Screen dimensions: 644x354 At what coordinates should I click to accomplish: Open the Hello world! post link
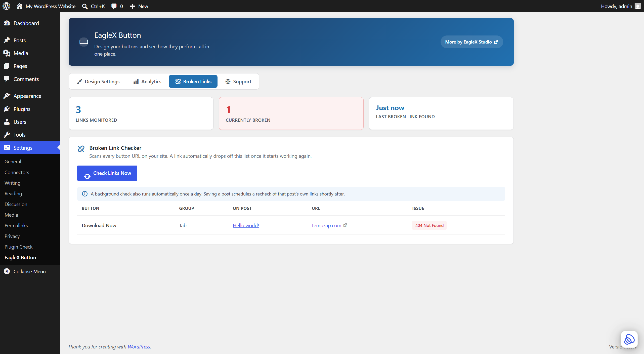(x=246, y=225)
